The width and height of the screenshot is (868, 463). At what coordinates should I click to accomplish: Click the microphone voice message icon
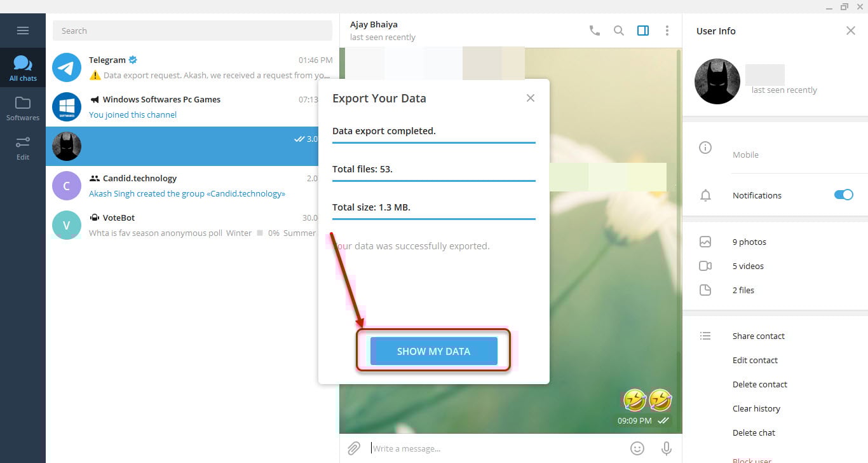(x=667, y=448)
